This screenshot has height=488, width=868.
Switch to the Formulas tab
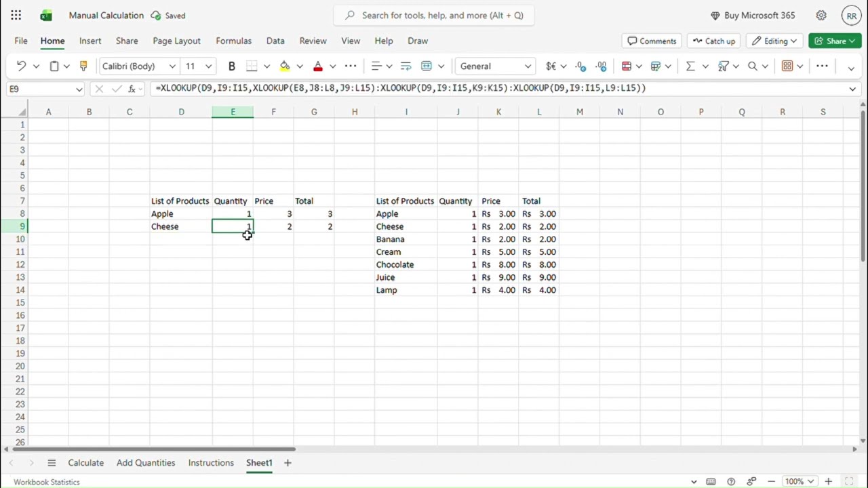(233, 41)
